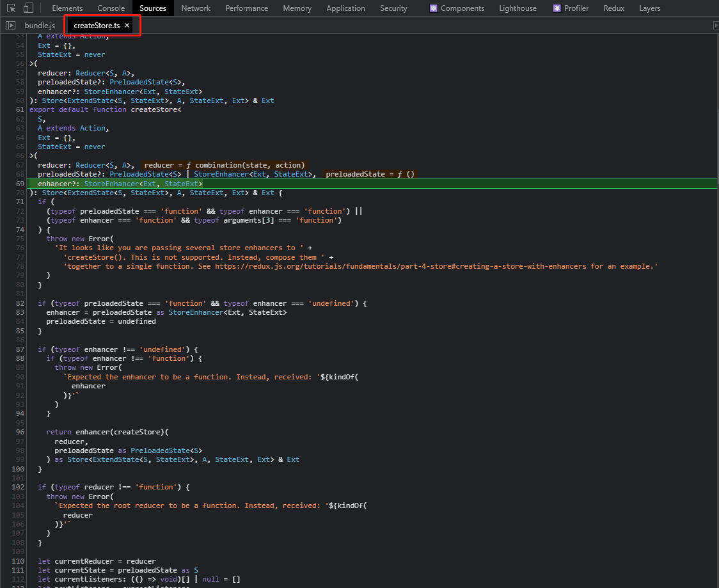Click 'return enhancer(createStore)(' on line 96

(107, 432)
